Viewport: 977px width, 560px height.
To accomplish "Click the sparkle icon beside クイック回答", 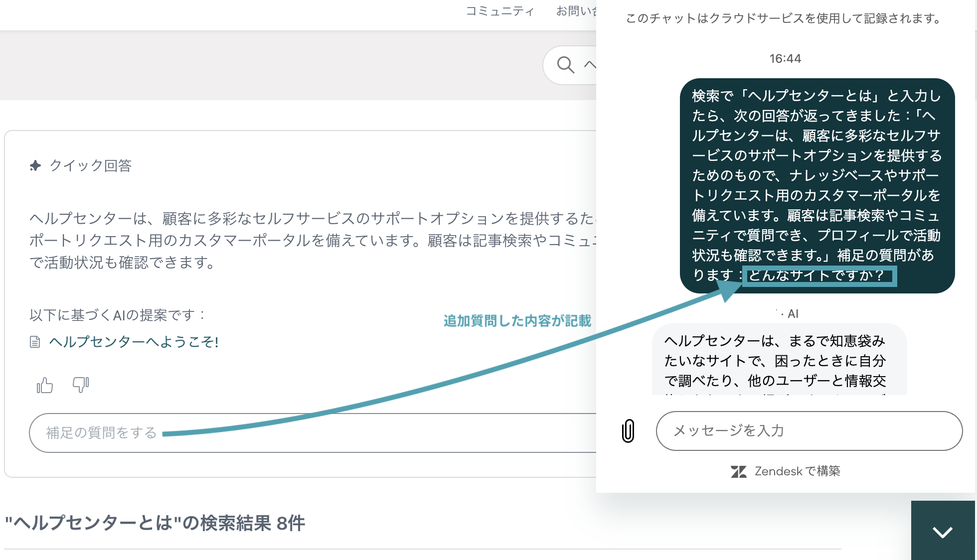I will [x=35, y=165].
